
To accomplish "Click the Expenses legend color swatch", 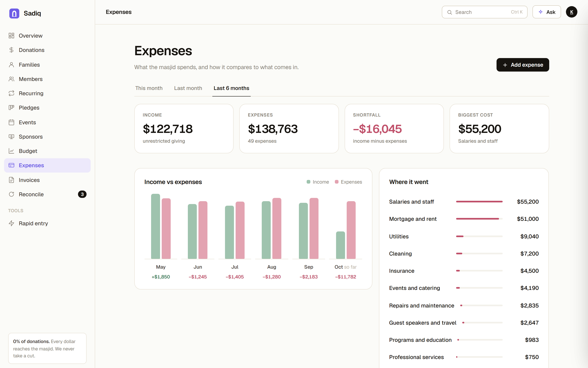I will [x=336, y=182].
